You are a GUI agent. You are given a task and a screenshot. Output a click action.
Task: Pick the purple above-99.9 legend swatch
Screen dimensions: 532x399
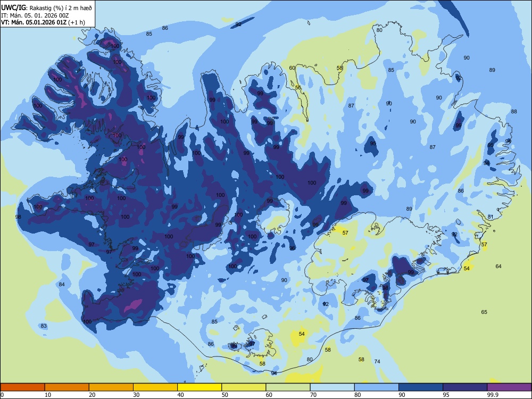click(x=509, y=387)
